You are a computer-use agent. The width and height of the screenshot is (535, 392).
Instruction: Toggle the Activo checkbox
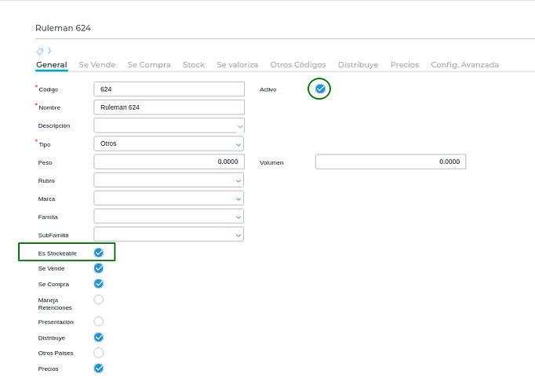pyautogui.click(x=319, y=89)
